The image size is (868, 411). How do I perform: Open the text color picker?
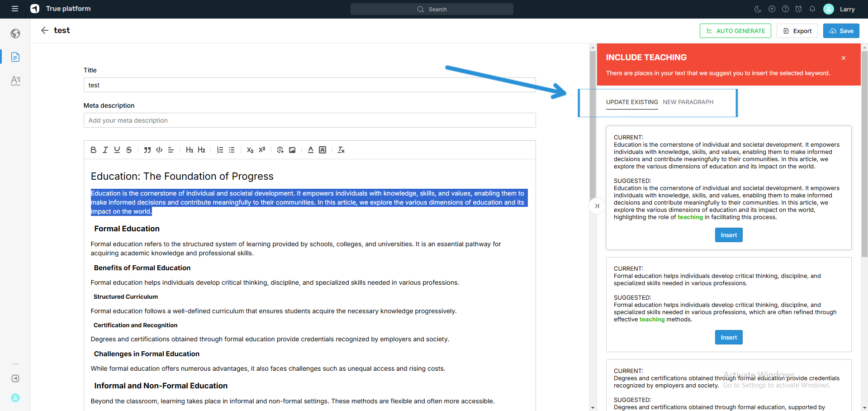[311, 150]
